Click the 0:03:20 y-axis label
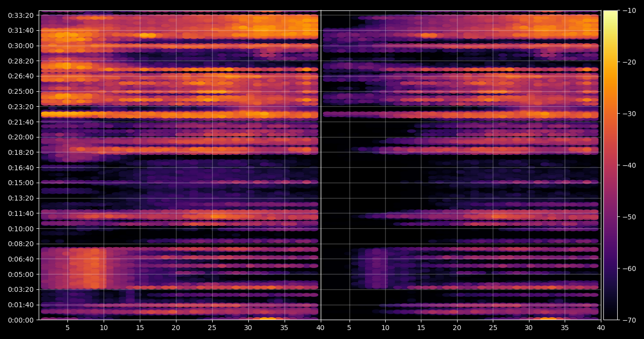The width and height of the screenshot is (644, 339). point(21,289)
